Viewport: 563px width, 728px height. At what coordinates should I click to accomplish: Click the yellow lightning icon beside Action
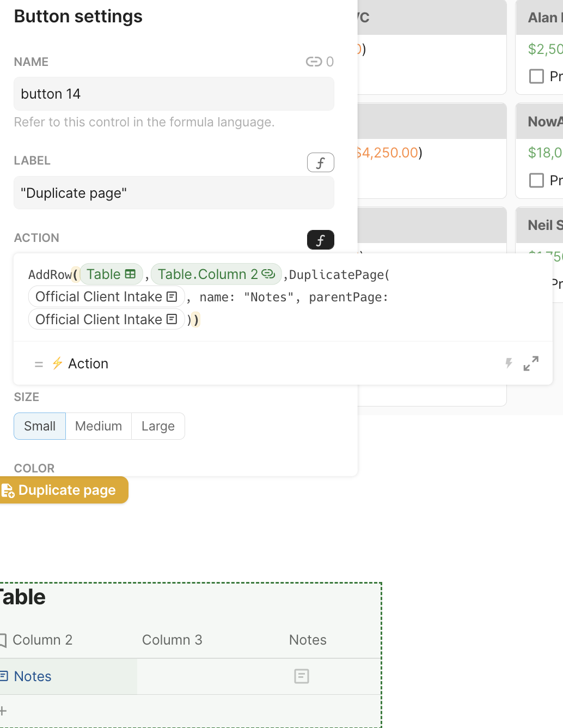(57, 363)
